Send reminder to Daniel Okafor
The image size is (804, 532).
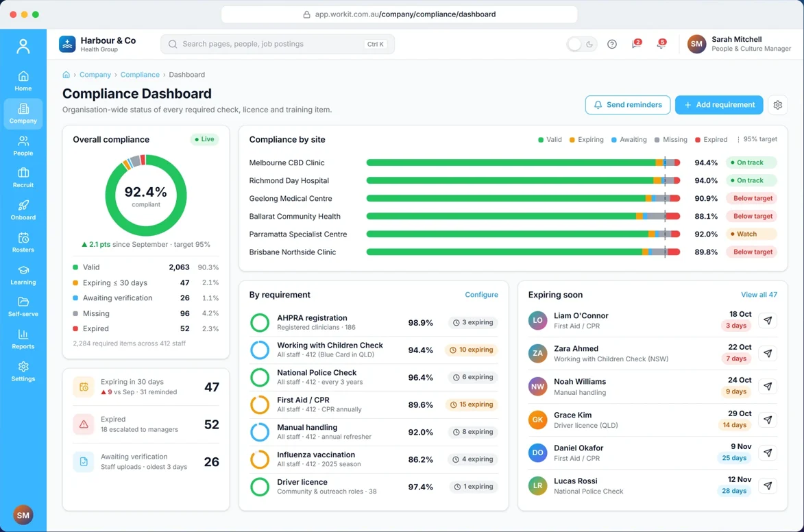click(768, 452)
